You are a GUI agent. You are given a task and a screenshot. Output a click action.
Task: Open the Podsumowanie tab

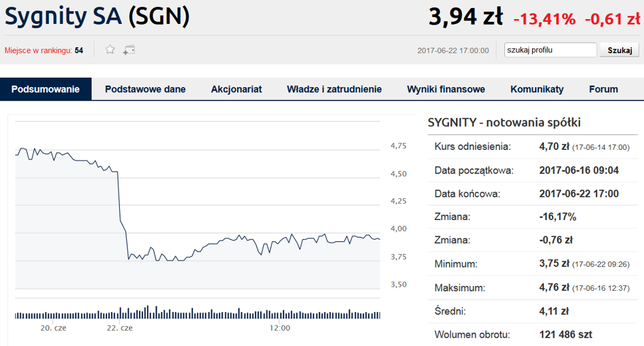[x=46, y=89]
